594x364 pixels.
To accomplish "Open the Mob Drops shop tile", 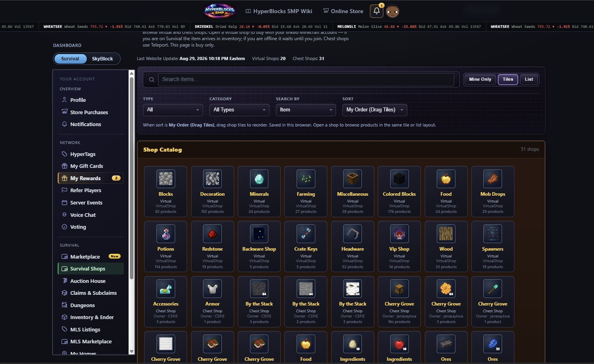I will [x=493, y=191].
